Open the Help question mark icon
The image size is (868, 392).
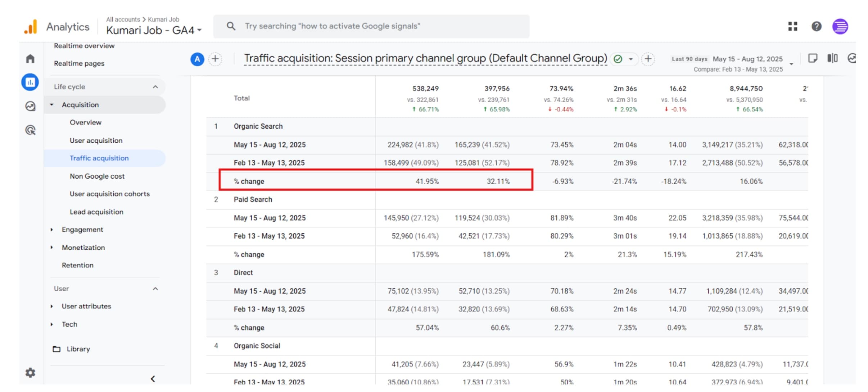coord(817,26)
